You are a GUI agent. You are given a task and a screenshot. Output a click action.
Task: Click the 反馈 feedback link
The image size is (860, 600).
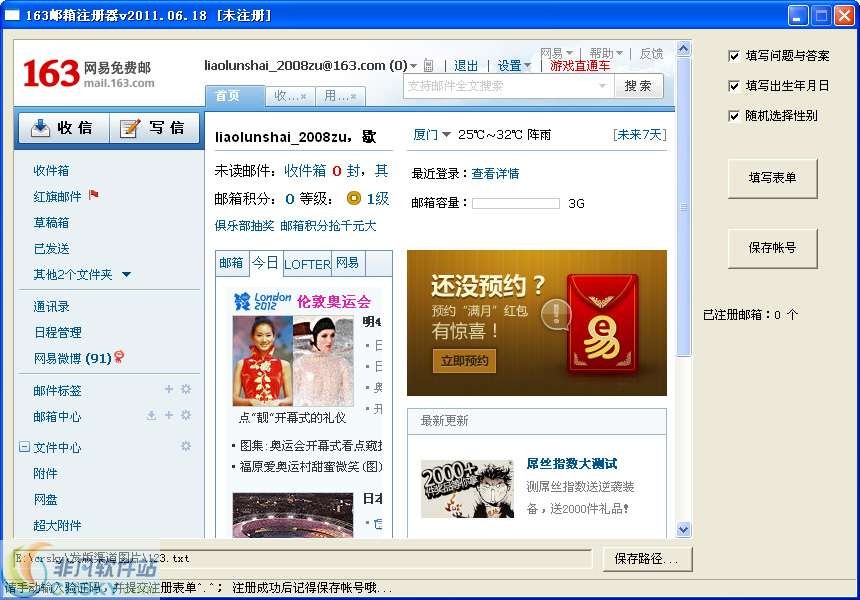point(652,53)
